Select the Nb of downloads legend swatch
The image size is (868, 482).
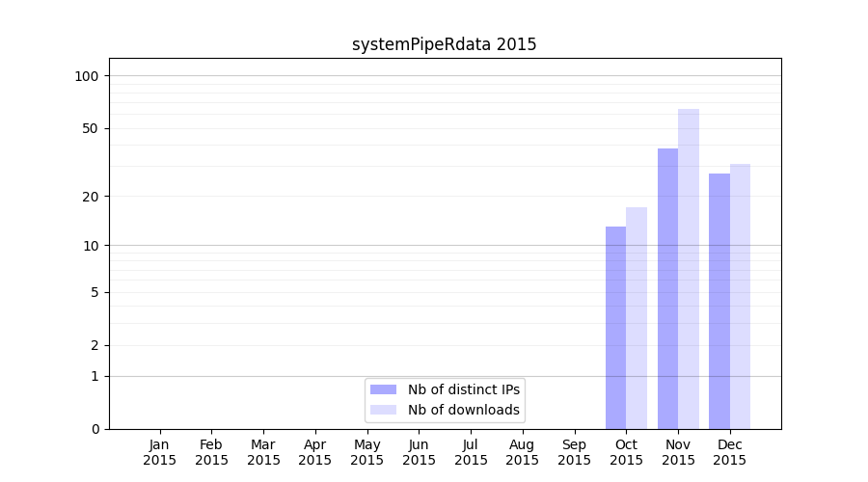(383, 410)
